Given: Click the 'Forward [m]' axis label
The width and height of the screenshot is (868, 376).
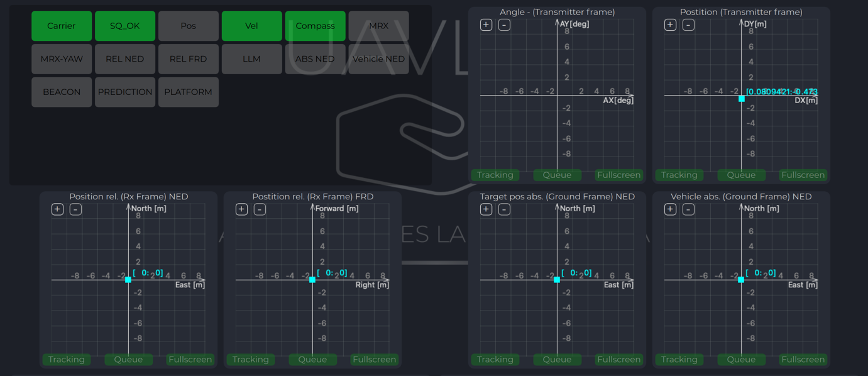Looking at the screenshot, I should [x=337, y=209].
